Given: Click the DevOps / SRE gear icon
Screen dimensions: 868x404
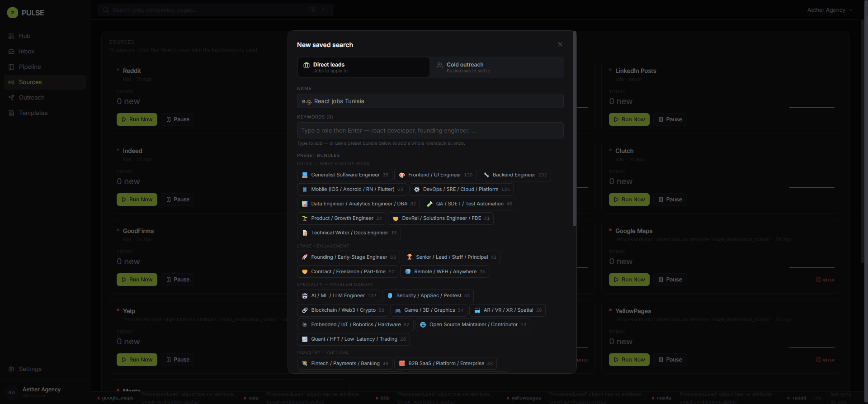Looking at the screenshot, I should coord(417,190).
